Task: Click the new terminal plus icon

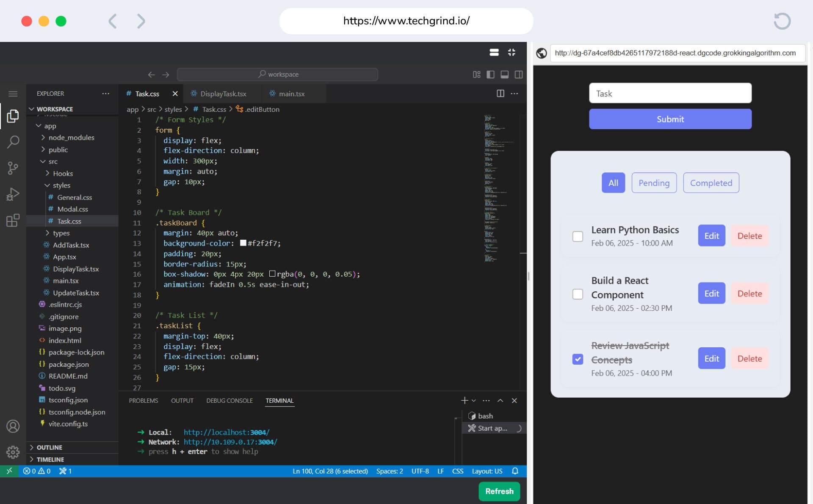Action: coord(465,401)
